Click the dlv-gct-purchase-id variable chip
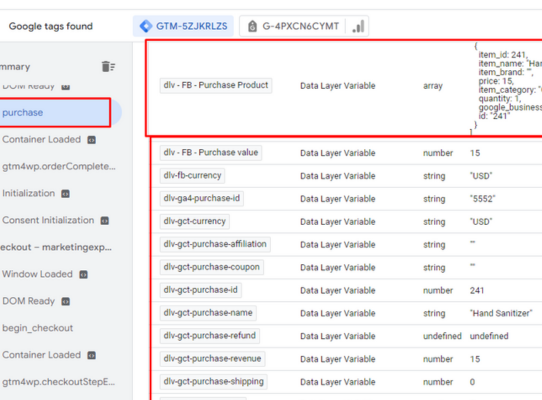Viewport: 542px width, 400px height. [x=200, y=290]
